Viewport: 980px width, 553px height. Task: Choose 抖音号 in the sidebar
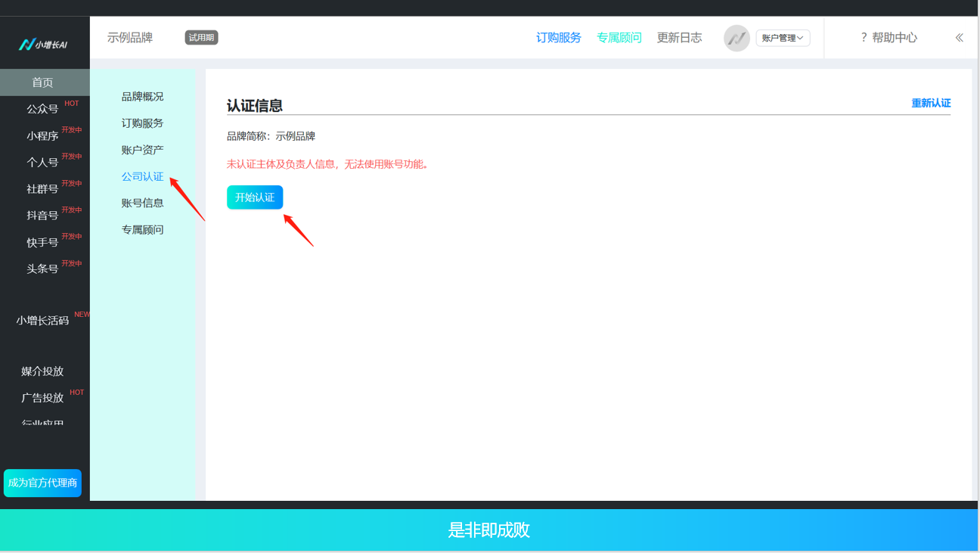42,216
